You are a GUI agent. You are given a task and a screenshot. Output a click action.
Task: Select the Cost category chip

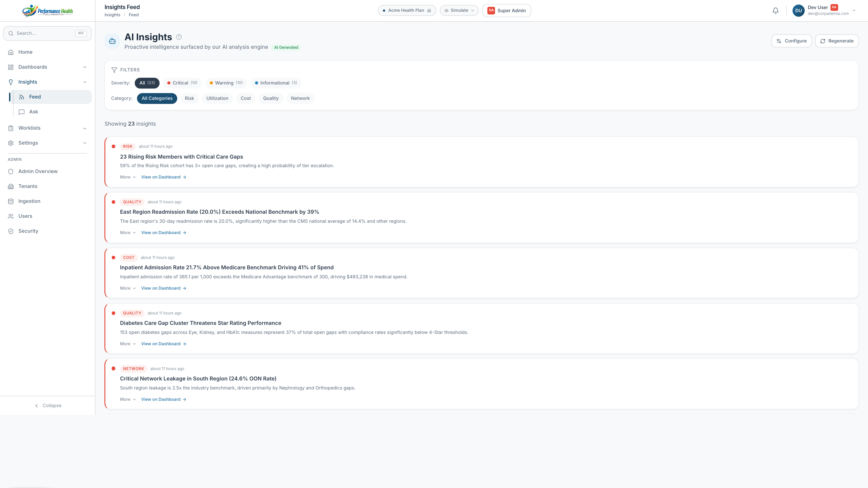tap(246, 98)
